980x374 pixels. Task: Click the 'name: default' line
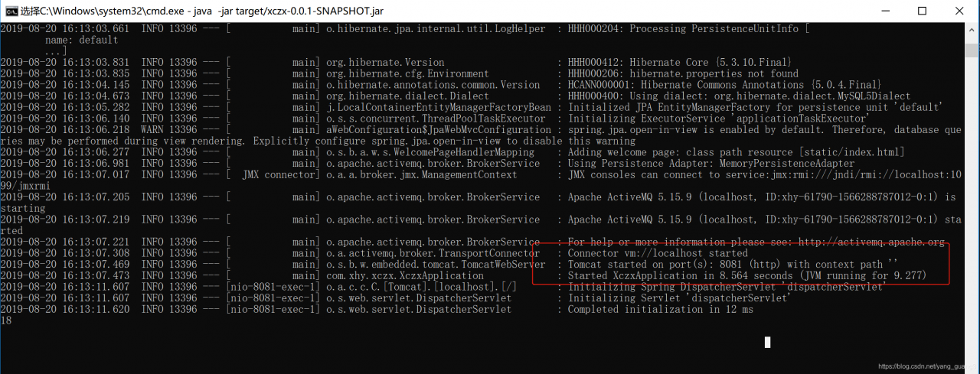(x=81, y=40)
